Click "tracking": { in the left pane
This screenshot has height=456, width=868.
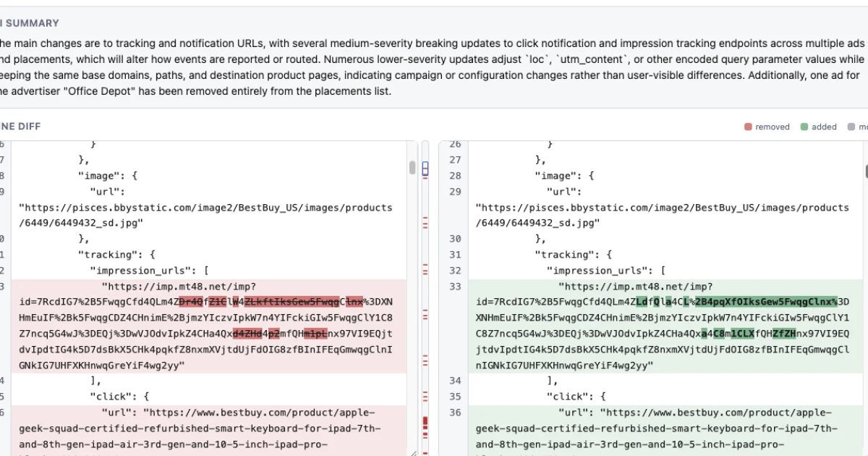tap(116, 254)
